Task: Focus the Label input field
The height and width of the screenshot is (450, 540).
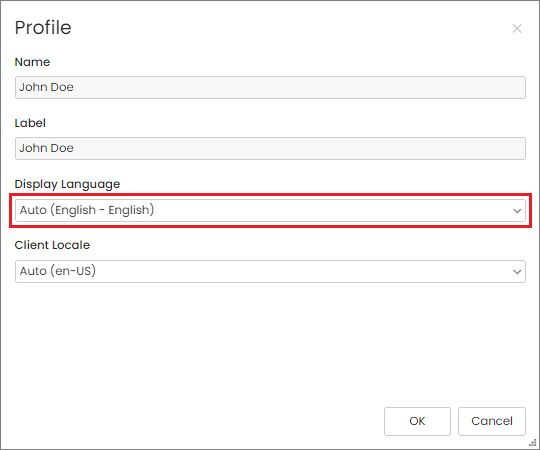Action: tap(270, 148)
